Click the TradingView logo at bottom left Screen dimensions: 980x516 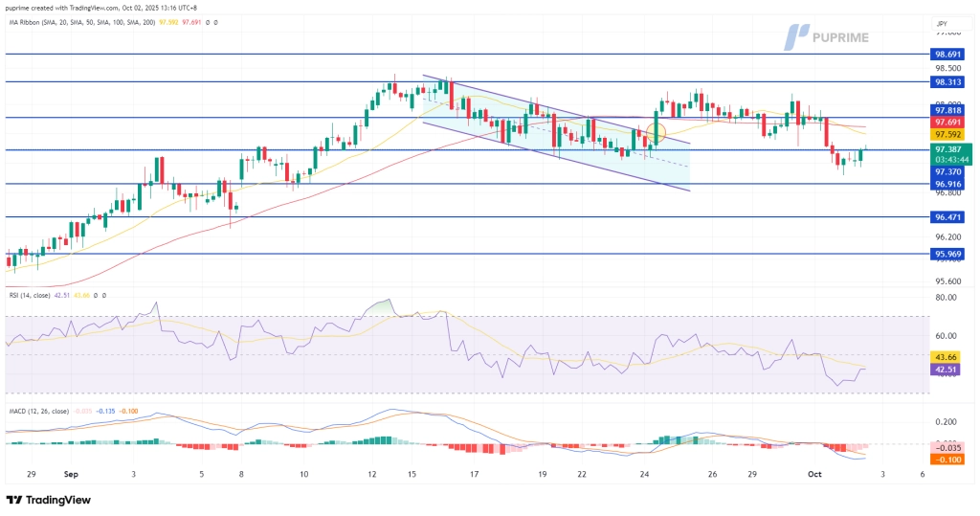pyautogui.click(x=49, y=500)
